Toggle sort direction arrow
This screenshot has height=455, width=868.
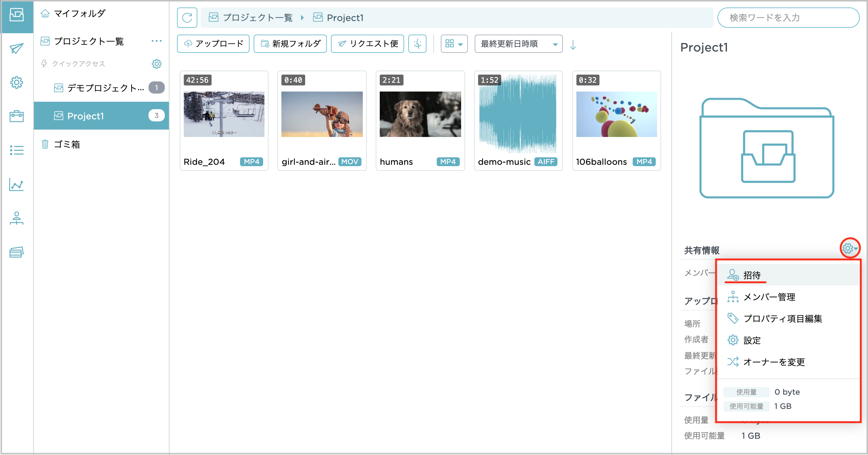(573, 44)
